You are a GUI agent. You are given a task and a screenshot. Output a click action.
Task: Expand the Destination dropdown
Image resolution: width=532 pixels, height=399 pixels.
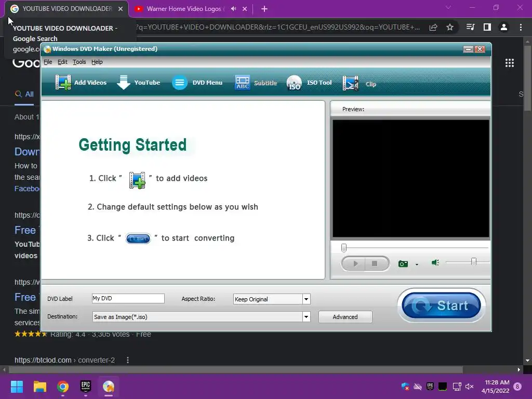tap(306, 316)
